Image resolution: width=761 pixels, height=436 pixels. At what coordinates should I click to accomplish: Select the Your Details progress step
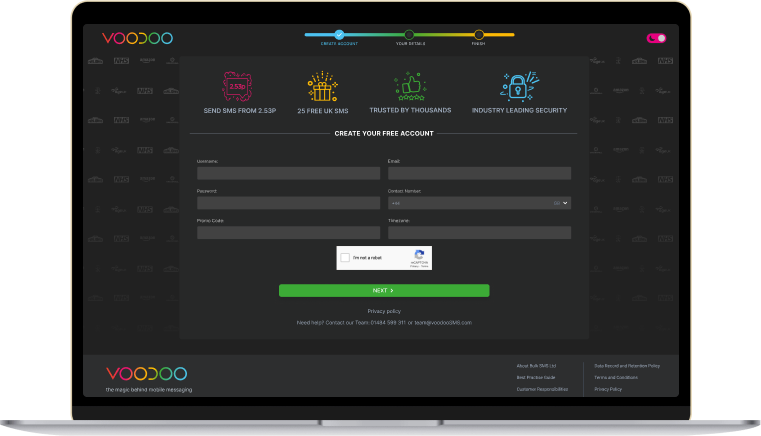(x=409, y=35)
